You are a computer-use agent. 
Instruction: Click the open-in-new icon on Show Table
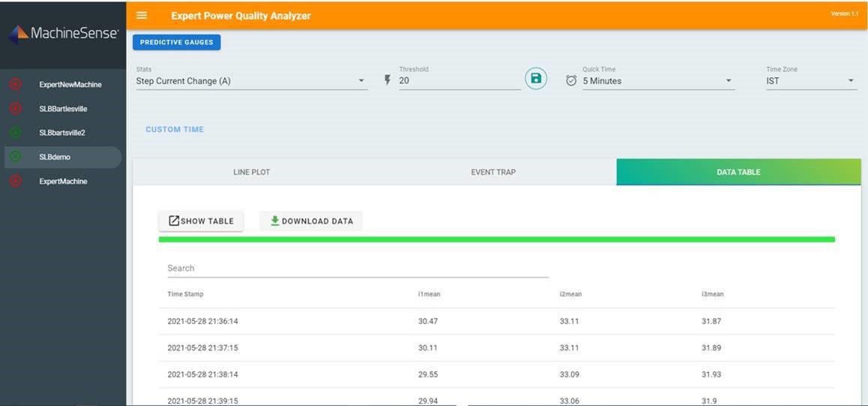tap(174, 221)
